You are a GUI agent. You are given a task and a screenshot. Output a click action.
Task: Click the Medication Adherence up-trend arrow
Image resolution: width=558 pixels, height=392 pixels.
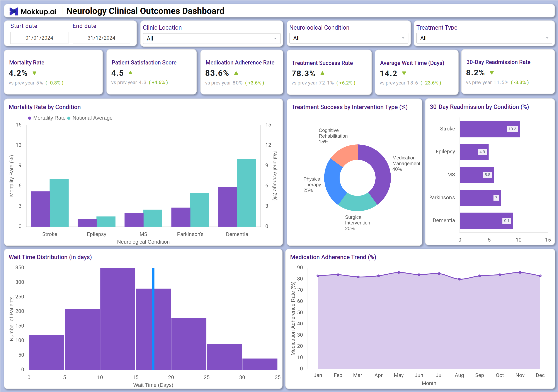pos(236,73)
